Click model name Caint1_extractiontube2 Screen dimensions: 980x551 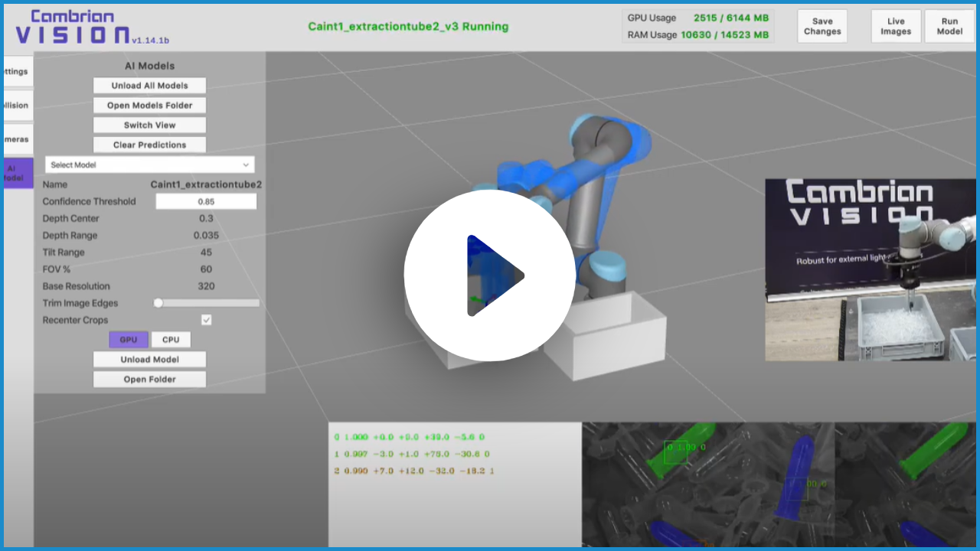click(x=206, y=184)
